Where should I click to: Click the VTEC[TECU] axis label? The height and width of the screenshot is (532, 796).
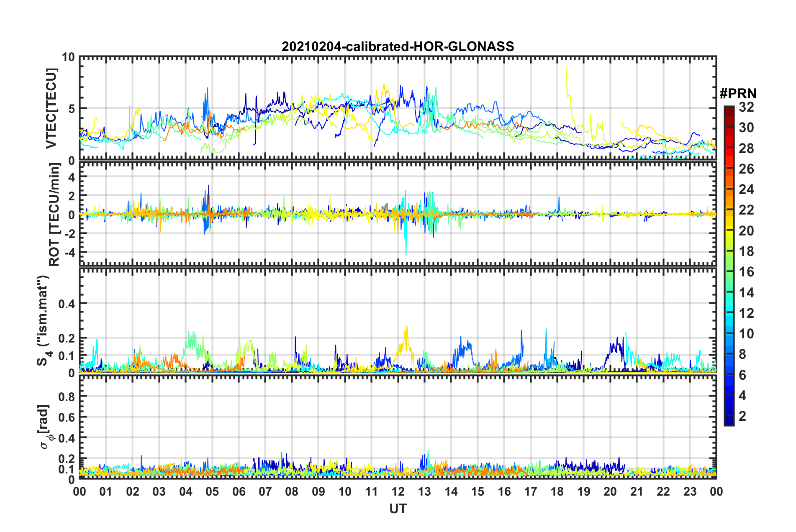tap(51, 108)
